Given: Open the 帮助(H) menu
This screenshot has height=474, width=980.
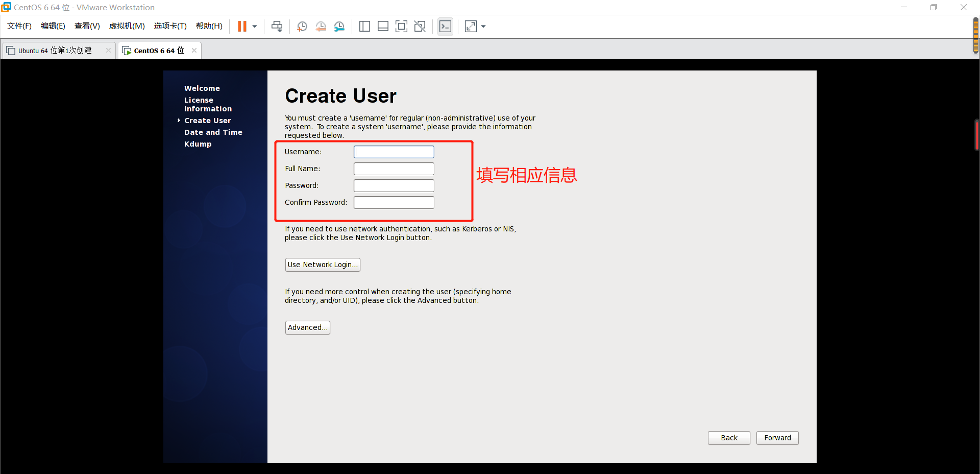Looking at the screenshot, I should click(209, 26).
